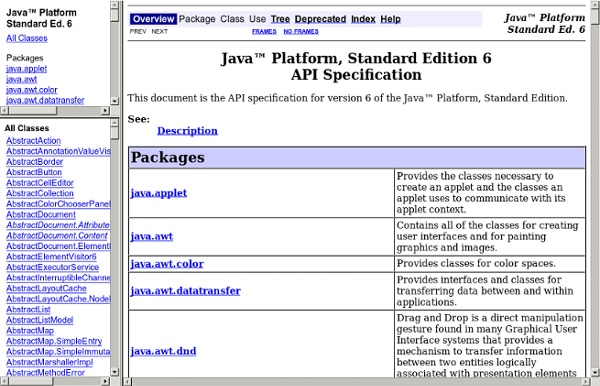Open the AbstractColorChooserPanel class
Image resolution: width=600 pixels, height=386 pixels.
click(x=58, y=204)
